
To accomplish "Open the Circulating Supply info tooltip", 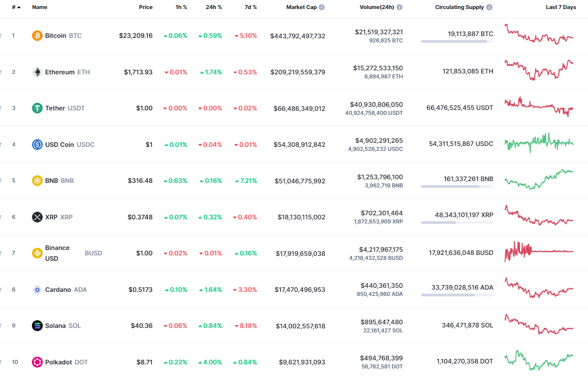I will (489, 7).
